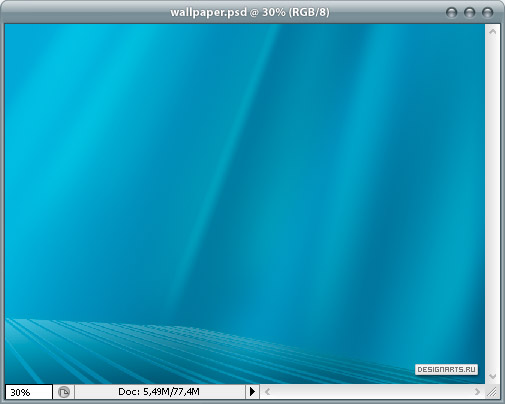Click the DESIGNARTS.RU watermark label
The width and height of the screenshot is (505, 404).
click(446, 370)
